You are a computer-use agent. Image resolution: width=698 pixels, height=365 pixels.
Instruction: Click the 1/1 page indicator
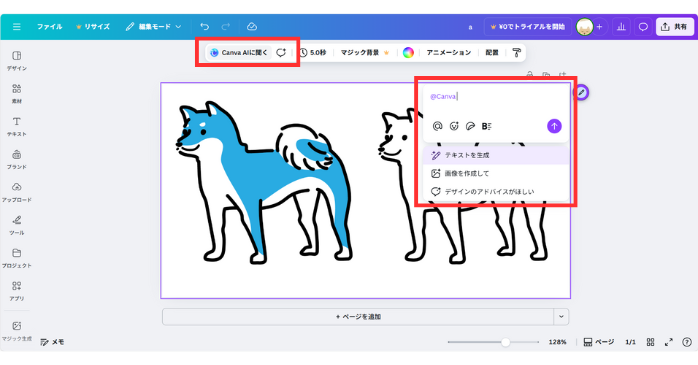630,342
